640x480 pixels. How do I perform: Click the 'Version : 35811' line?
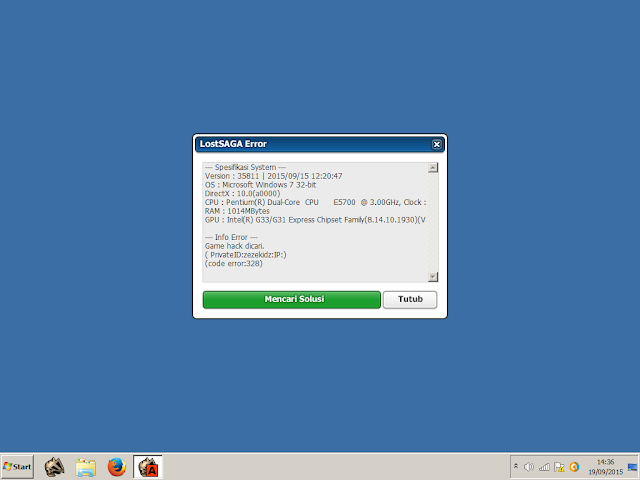pyautogui.click(x=273, y=176)
